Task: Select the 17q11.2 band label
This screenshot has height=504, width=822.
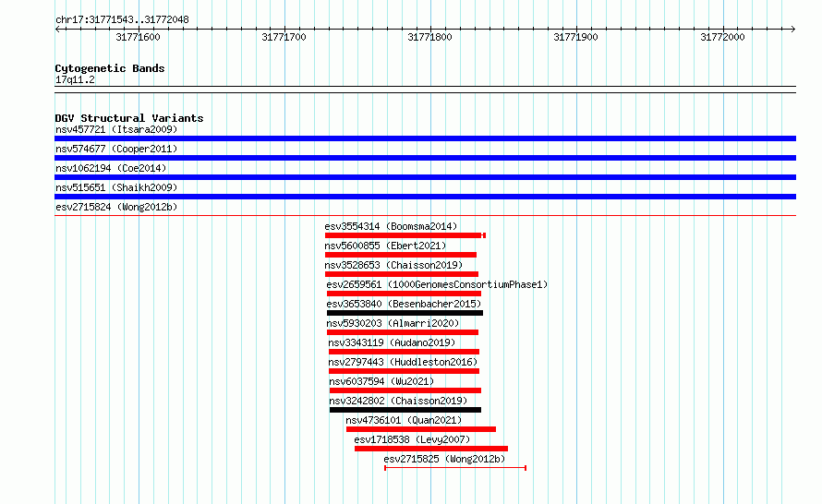Action: [x=75, y=79]
